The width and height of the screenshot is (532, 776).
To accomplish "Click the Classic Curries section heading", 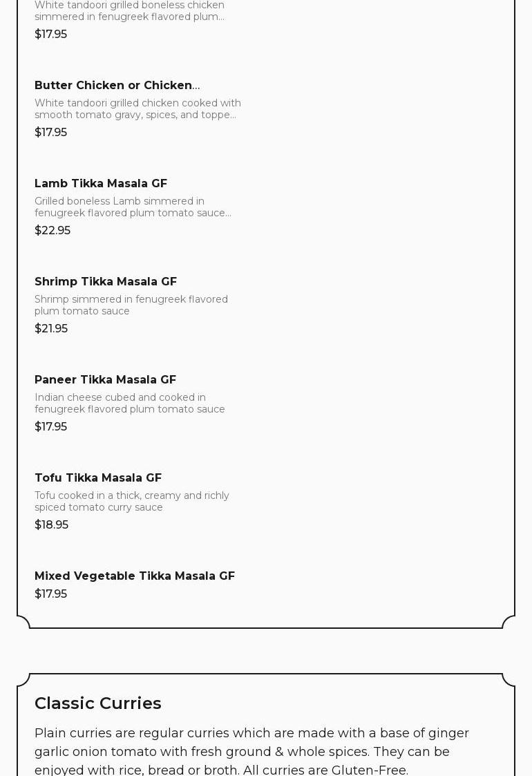I will click(98, 703).
